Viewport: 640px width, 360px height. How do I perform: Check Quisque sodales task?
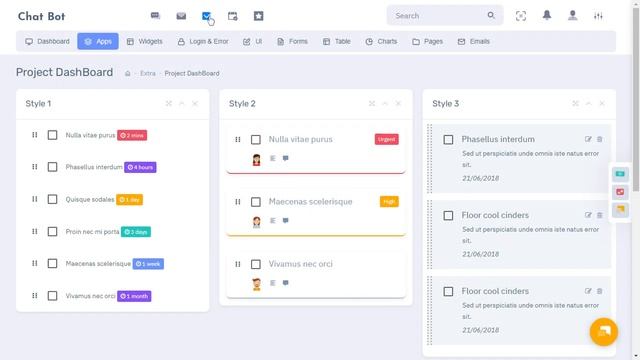point(52,199)
